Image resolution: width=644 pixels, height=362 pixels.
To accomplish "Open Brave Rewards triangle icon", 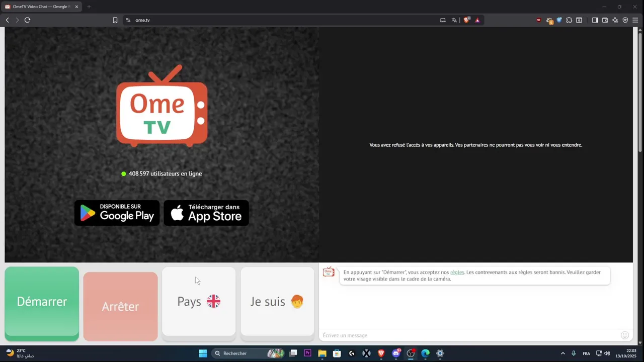I will pyautogui.click(x=477, y=20).
